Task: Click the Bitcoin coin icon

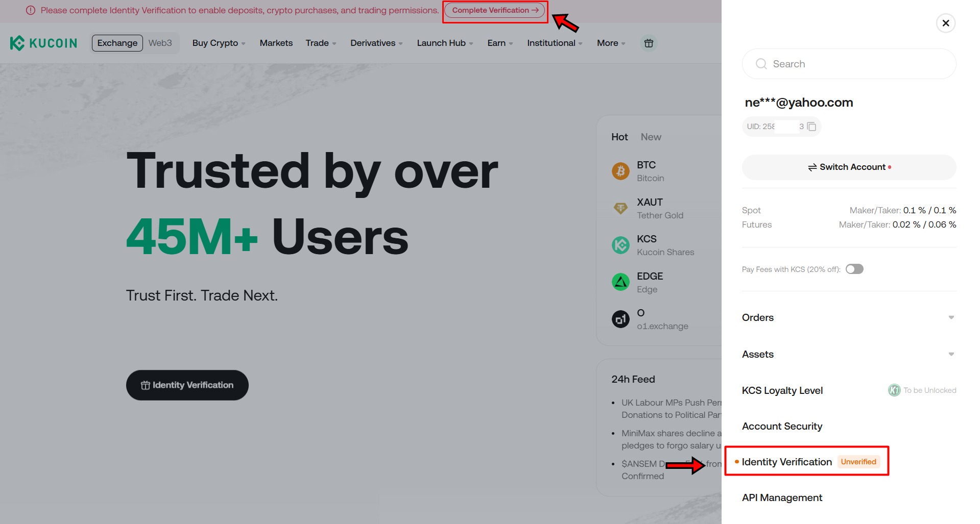Action: point(620,171)
